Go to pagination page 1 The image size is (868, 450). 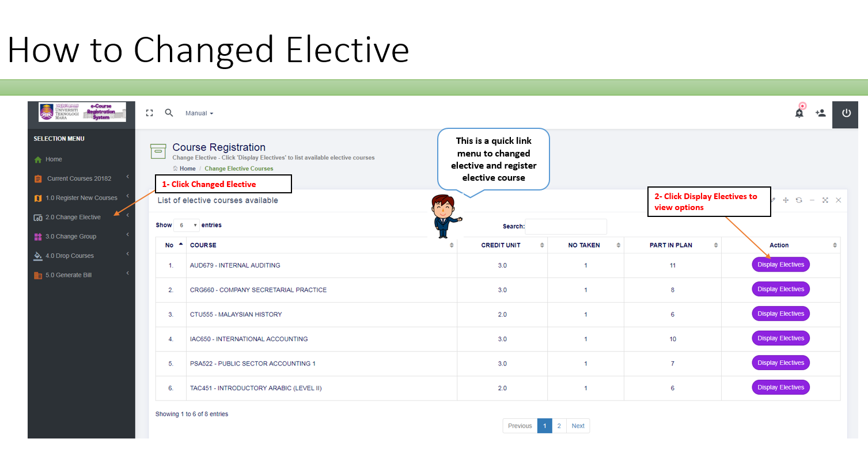[x=545, y=426]
